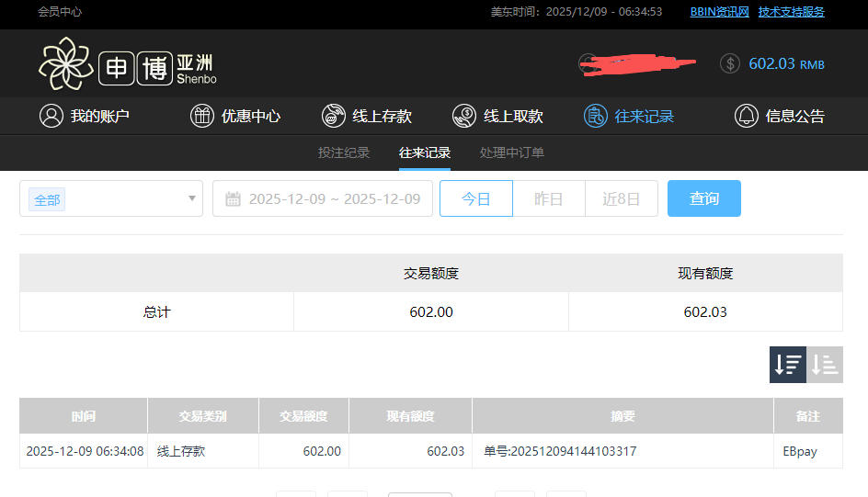Click the 查询 search button
This screenshot has height=497, width=868.
pyautogui.click(x=704, y=198)
